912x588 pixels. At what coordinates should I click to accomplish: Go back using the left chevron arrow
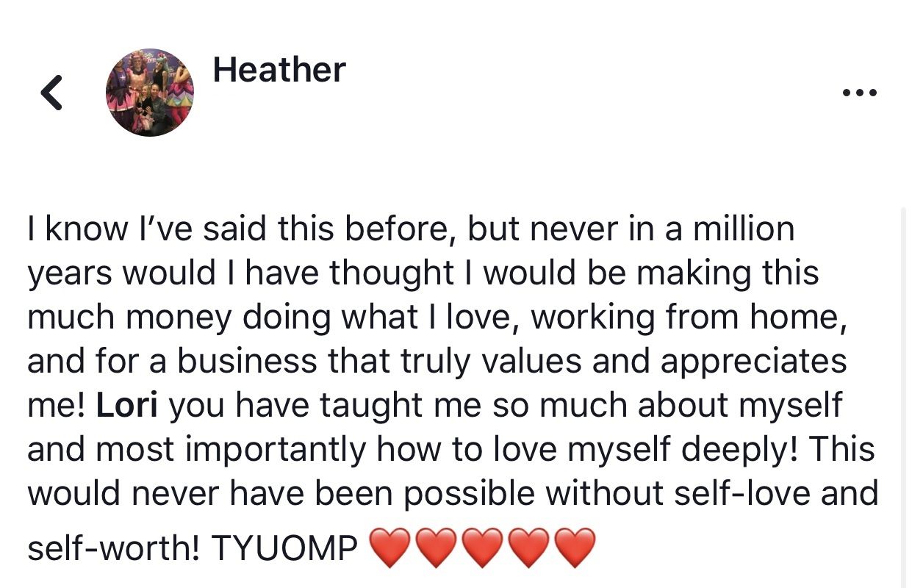pos(51,93)
